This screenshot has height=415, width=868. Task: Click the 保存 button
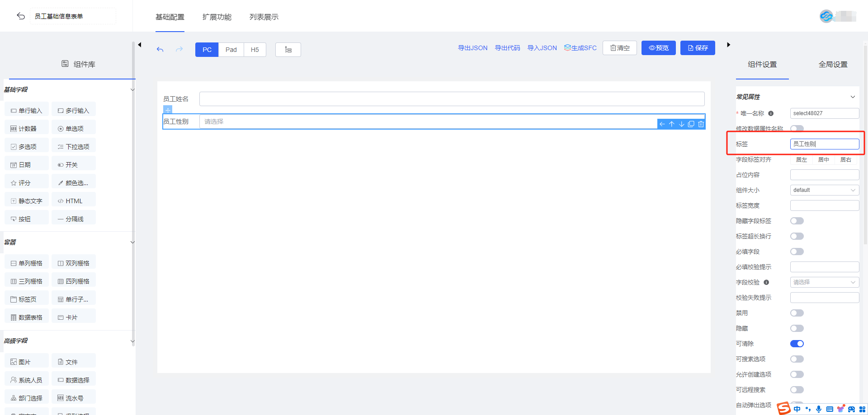[698, 48]
